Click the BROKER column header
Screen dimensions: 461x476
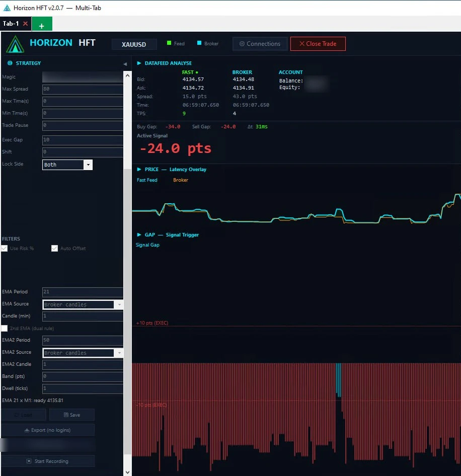pyautogui.click(x=242, y=72)
